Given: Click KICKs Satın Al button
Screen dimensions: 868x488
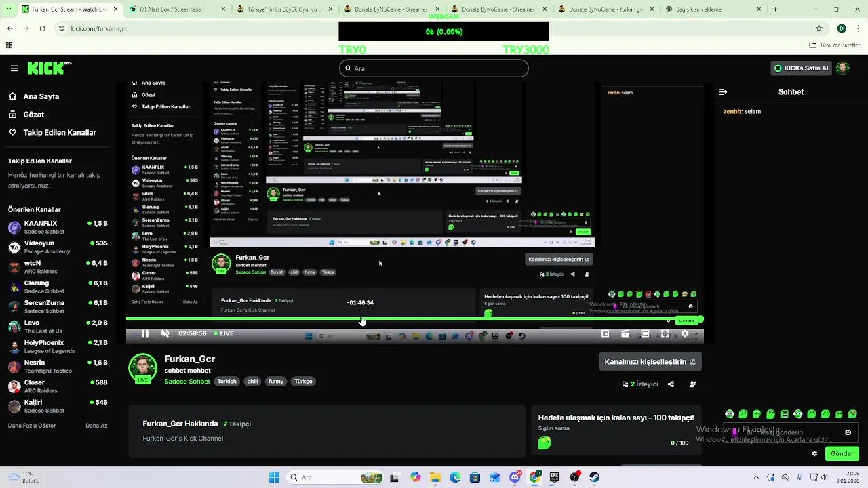Looking at the screenshot, I should 801,68.
